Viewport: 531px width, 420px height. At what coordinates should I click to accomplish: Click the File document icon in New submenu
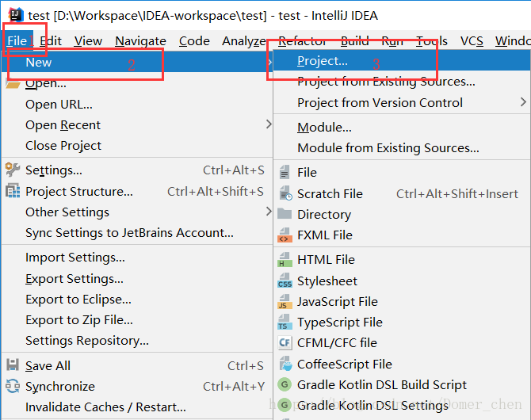(285, 172)
